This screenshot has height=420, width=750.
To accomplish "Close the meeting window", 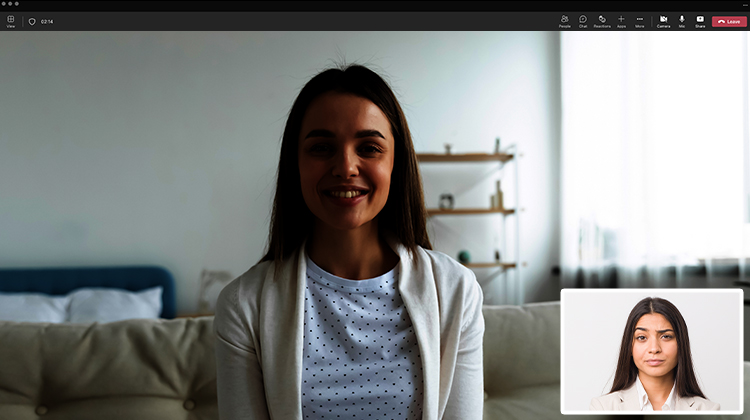I will click(x=3, y=4).
